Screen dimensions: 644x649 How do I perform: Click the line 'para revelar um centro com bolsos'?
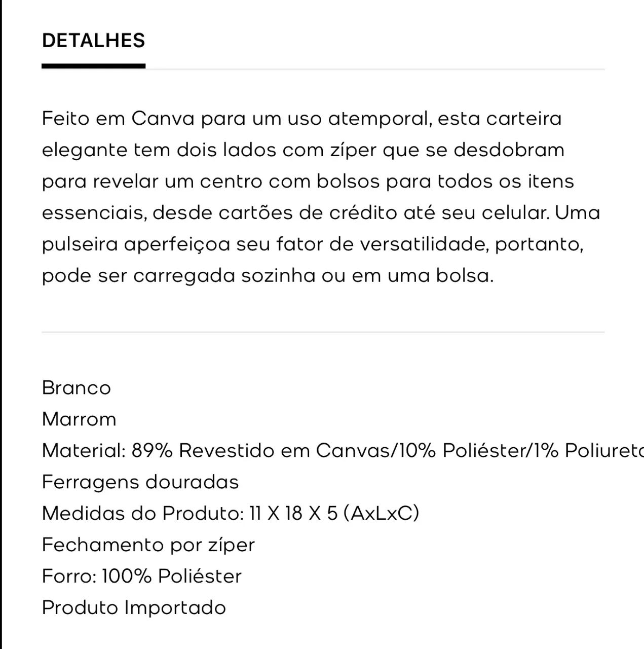pos(308,182)
